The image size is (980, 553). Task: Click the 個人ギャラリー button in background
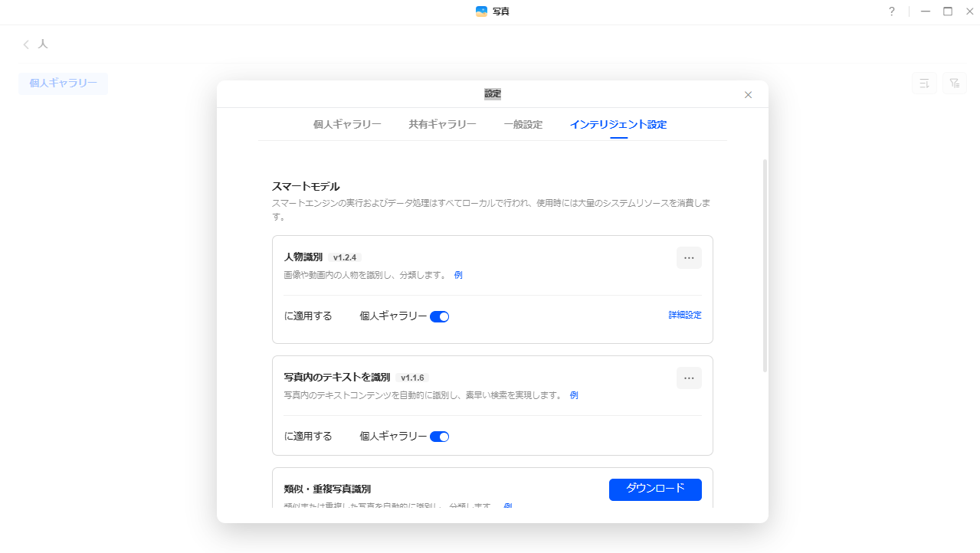click(63, 83)
